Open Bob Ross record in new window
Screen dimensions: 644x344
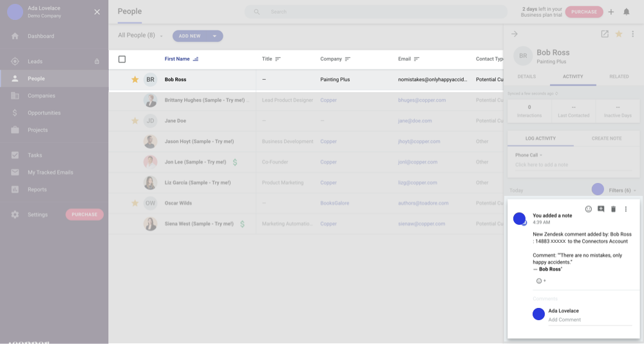pyautogui.click(x=605, y=34)
